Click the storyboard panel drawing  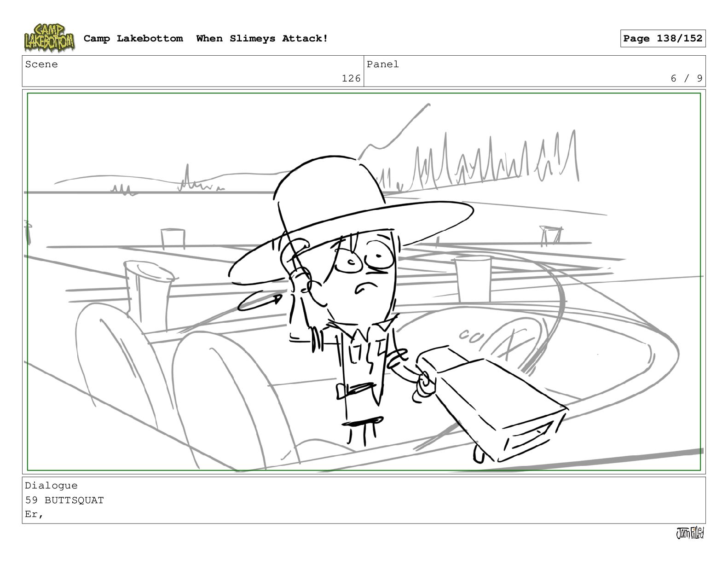(364, 282)
